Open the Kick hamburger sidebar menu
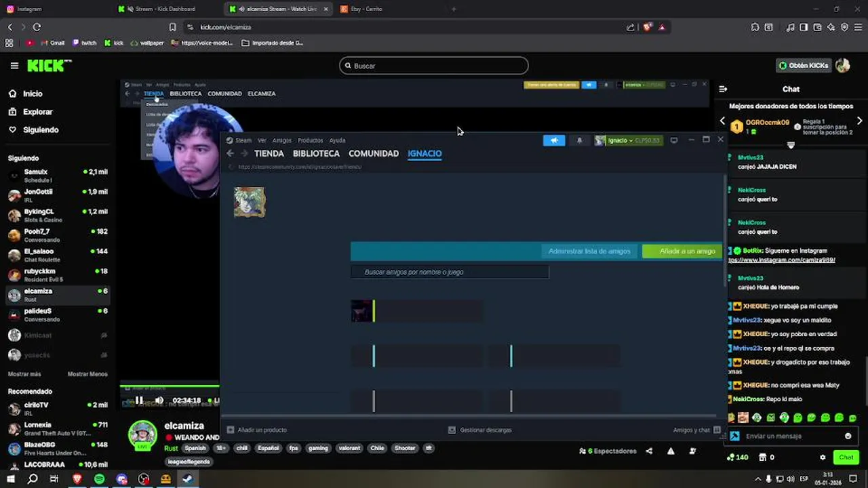 14,66
